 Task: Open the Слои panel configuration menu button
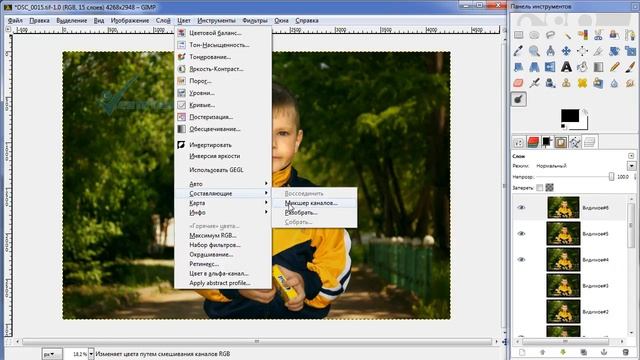pos(631,156)
